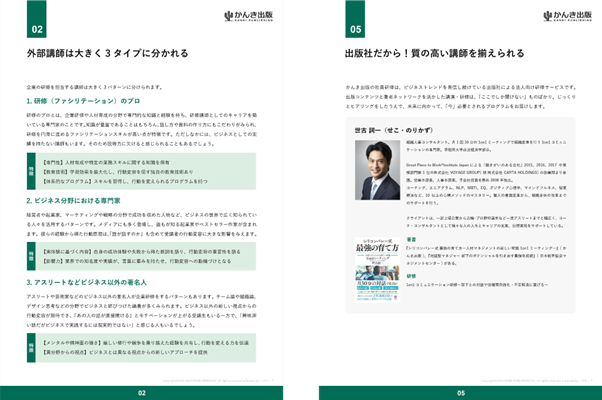Click subheading 3. アスリートなどビジネス以外の著名人
The width and height of the screenshot is (602, 400).
coord(87,282)
